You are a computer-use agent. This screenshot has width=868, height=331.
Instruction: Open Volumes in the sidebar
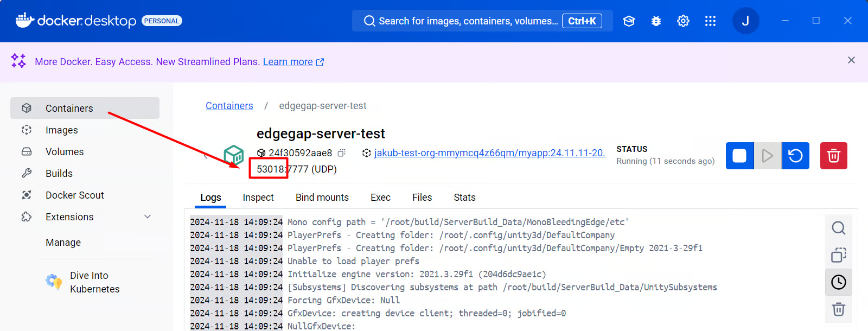tap(85, 152)
